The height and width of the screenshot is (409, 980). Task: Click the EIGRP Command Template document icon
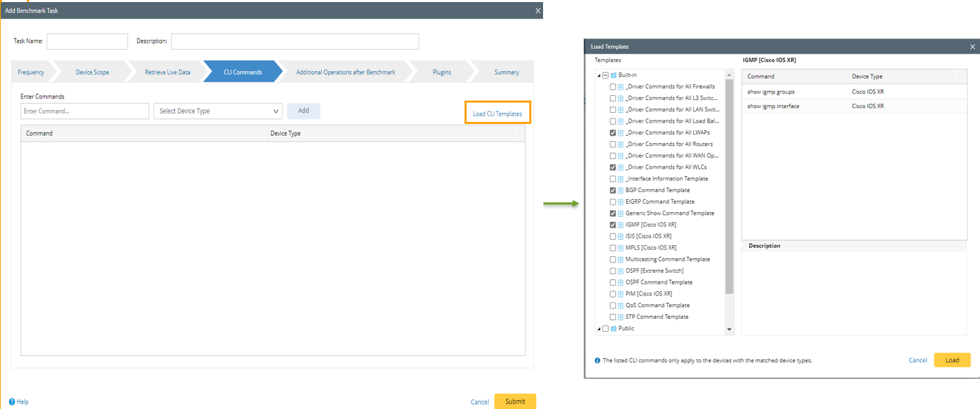point(621,202)
